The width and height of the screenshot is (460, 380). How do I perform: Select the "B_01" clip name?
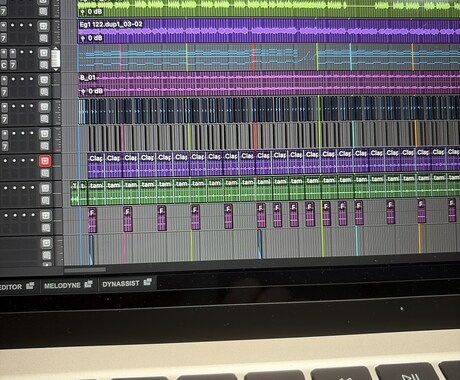click(88, 78)
